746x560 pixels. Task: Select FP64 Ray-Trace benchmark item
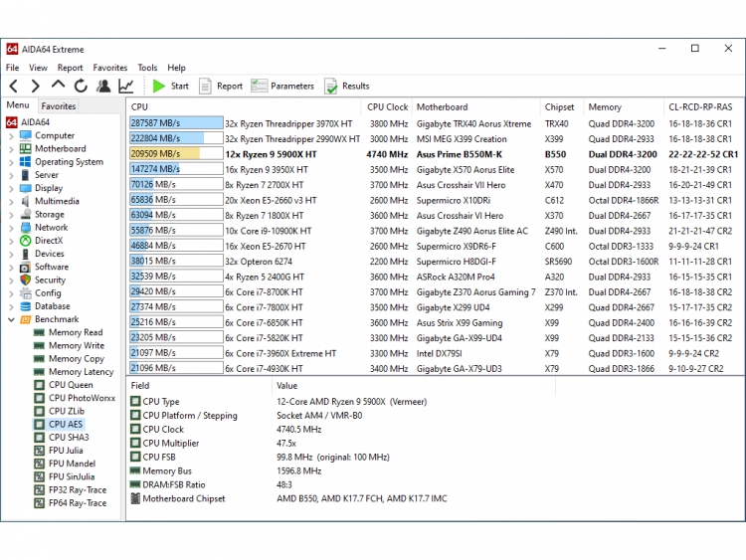click(x=77, y=503)
